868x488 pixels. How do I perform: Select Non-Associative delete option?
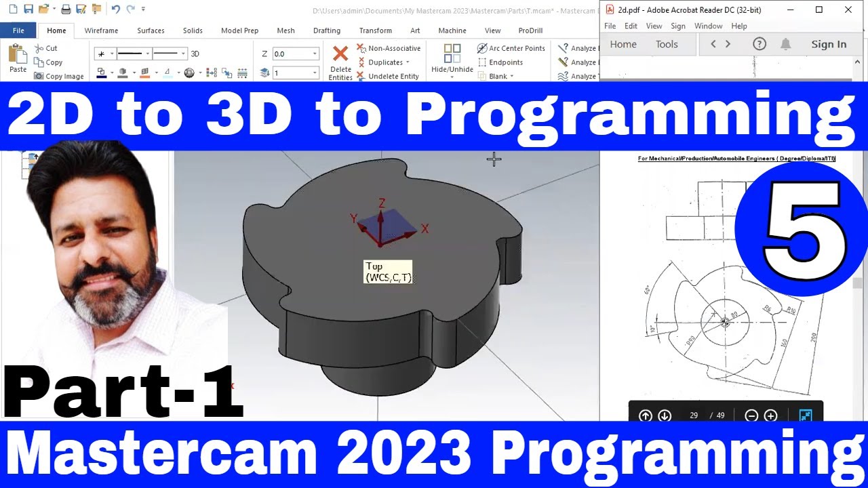389,48
